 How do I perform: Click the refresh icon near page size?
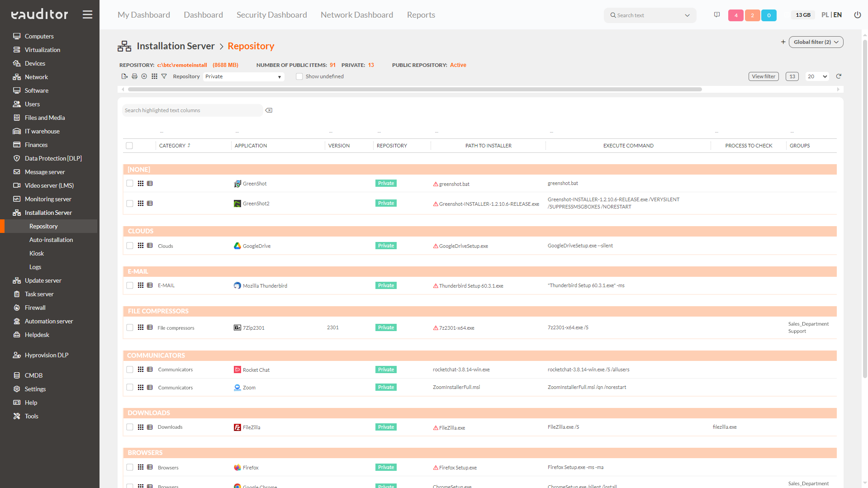839,76
